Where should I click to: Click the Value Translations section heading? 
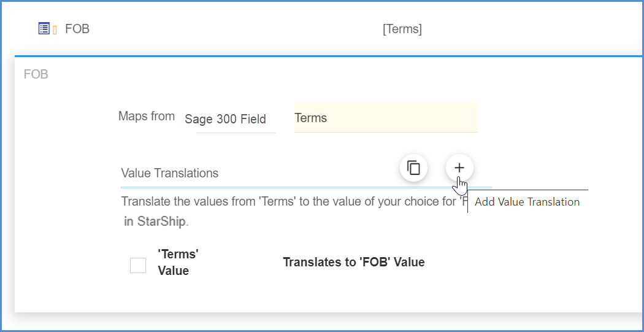tap(170, 173)
